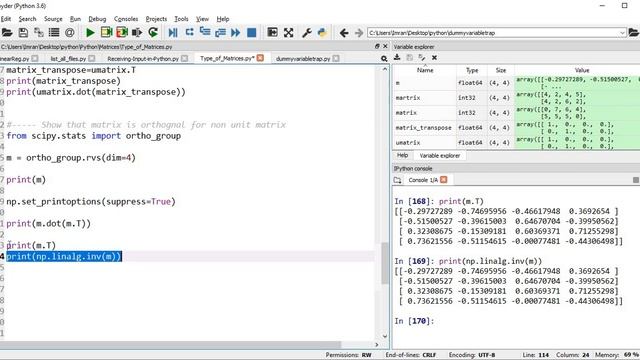Image resolution: width=640 pixels, height=360 pixels.
Task: Click the @ symbol finder icon
Action: click(70, 32)
